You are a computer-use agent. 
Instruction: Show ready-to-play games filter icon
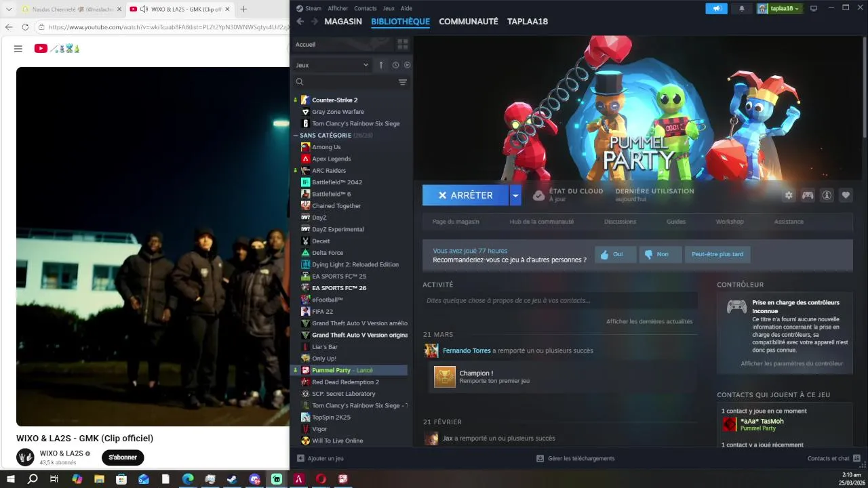408,65
